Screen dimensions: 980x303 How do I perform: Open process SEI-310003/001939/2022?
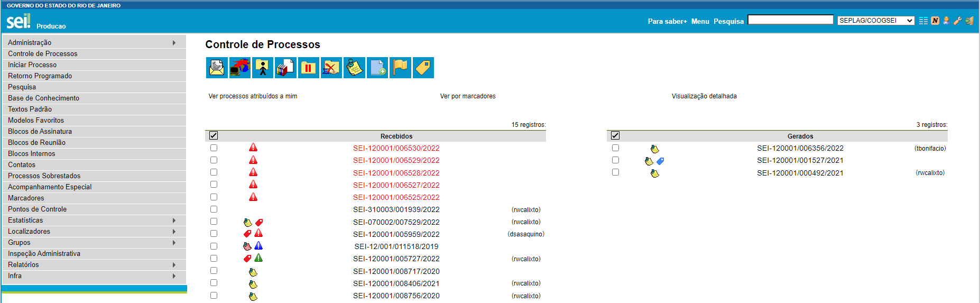pyautogui.click(x=396, y=210)
